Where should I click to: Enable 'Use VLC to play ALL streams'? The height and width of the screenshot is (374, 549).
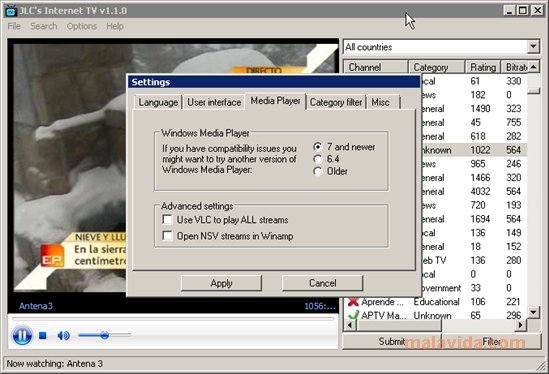click(167, 220)
